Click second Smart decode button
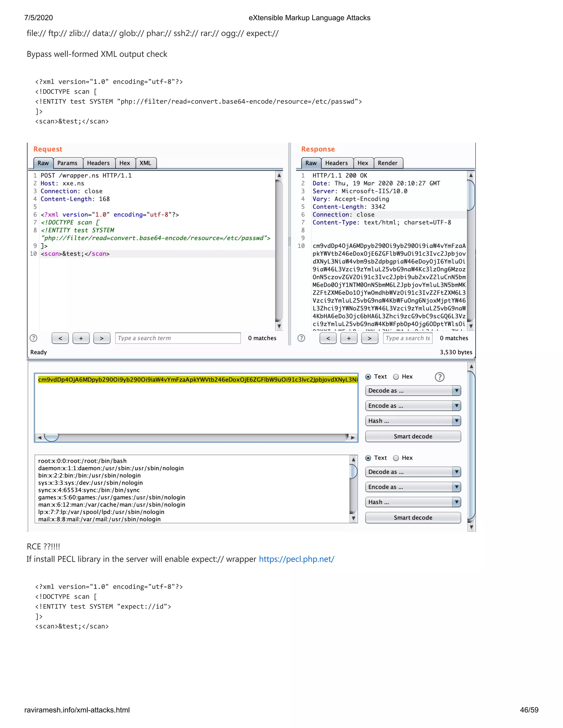 pos(413,518)
